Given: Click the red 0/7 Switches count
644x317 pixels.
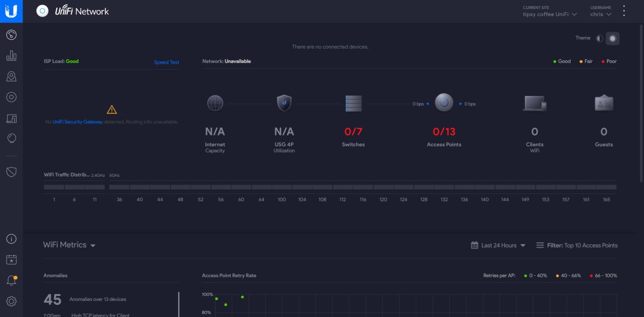Looking at the screenshot, I should (353, 132).
